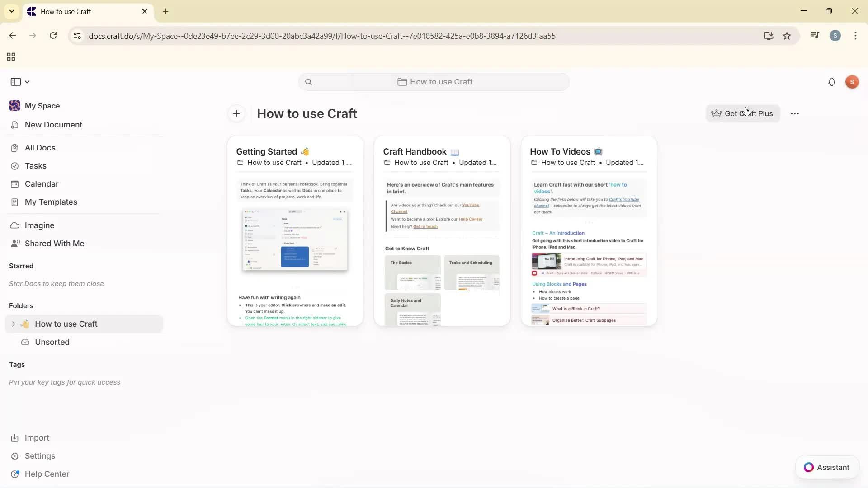Open the Import option
This screenshot has height=488, width=868.
click(x=37, y=437)
